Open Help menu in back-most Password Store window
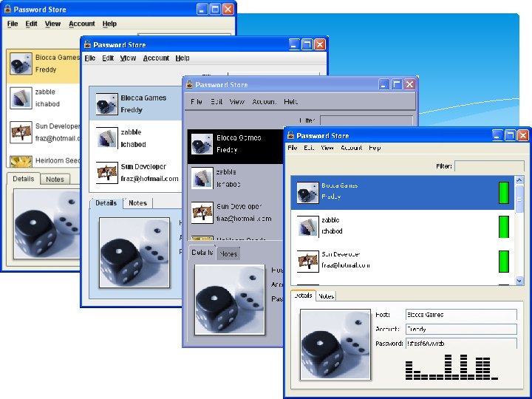The height and width of the screenshot is (399, 532). coord(109,24)
